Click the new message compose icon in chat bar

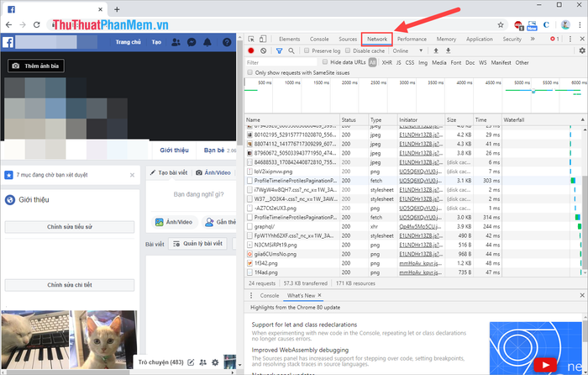tap(191, 362)
